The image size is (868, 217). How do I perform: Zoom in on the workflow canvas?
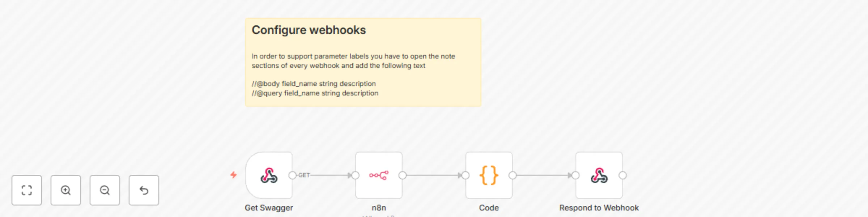pos(66,190)
